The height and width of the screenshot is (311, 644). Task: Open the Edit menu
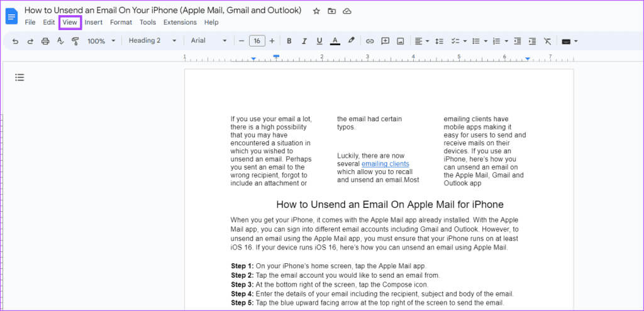tap(49, 22)
